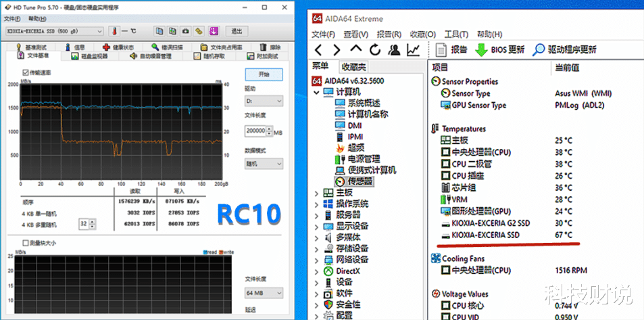Click the temperature thermometer icon in HD Tune
Screen dimensions: 644x320
click(114, 31)
